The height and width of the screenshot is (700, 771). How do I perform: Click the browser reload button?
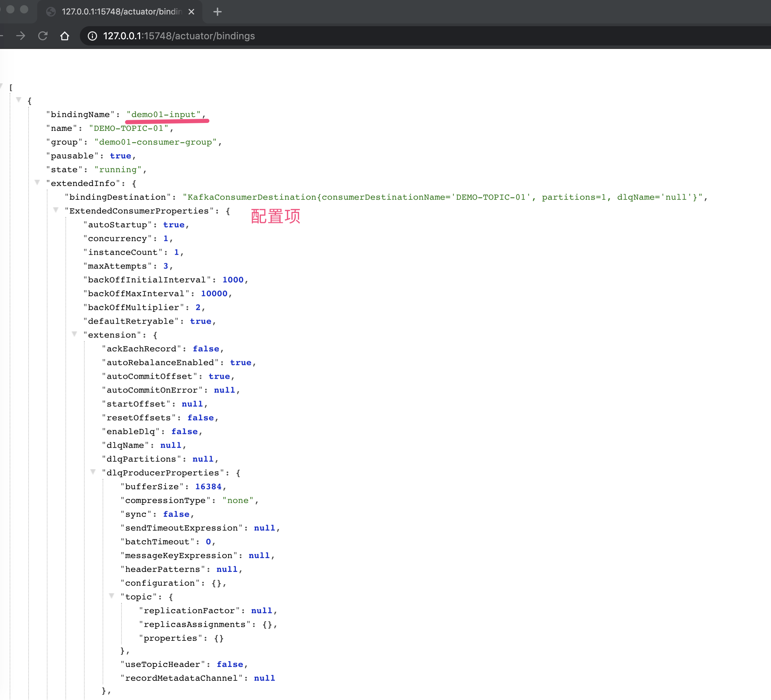43,36
